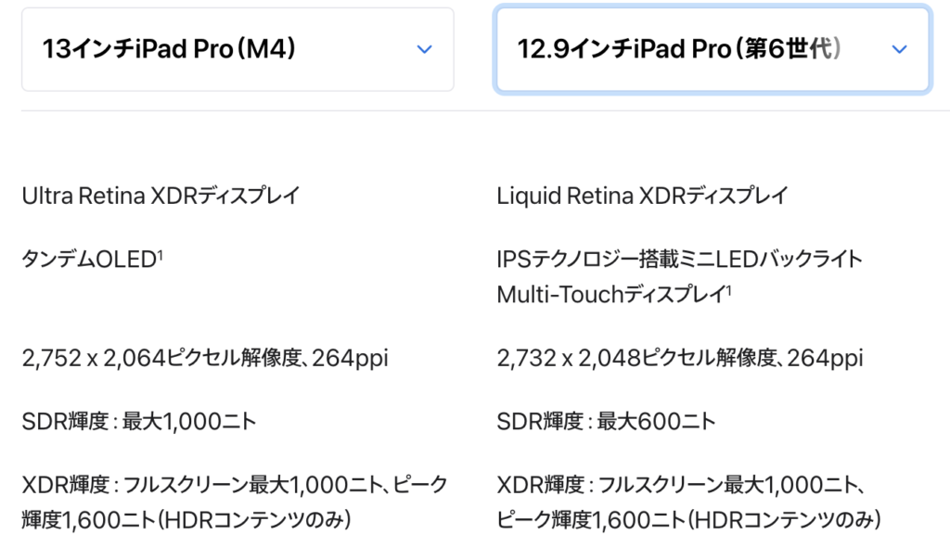Viewport: 950px width, 560px height.
Task: Click the SDR輝度: 最大600ニト spec
Action: pos(606,421)
